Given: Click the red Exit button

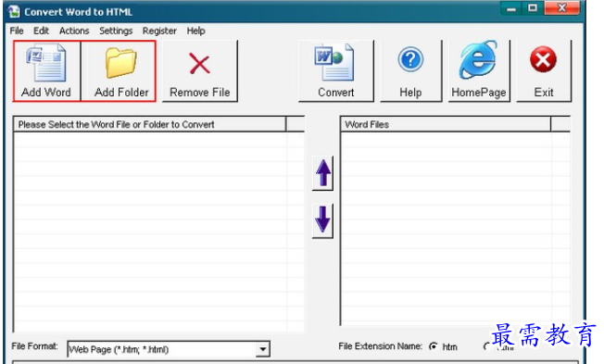Looking at the screenshot, I should pos(544,71).
